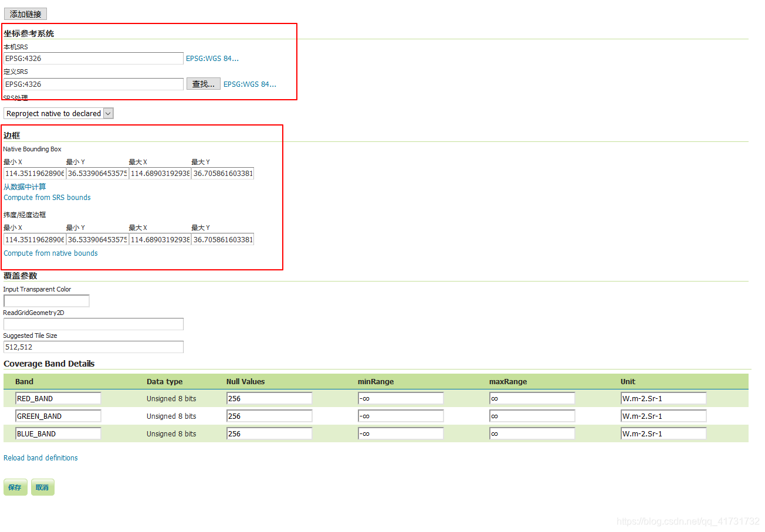Click BLUE_BAND Null Values field
This screenshot has width=765, height=532.
269,434
